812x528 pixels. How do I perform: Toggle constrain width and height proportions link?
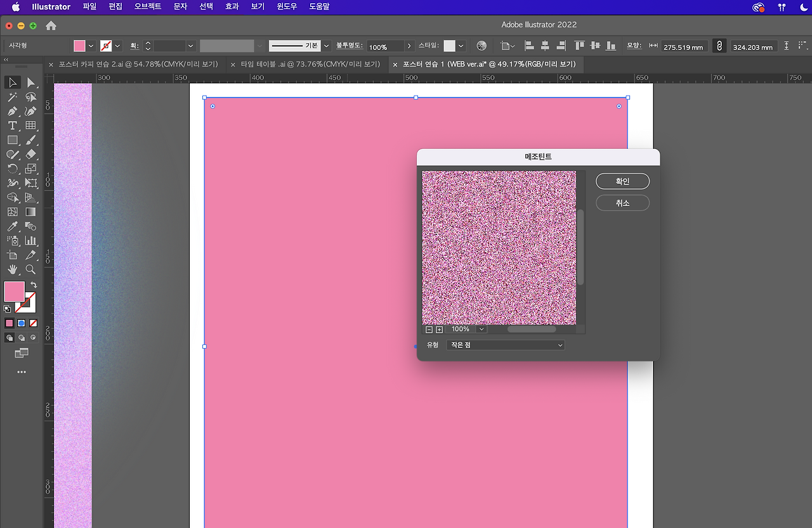click(x=719, y=46)
